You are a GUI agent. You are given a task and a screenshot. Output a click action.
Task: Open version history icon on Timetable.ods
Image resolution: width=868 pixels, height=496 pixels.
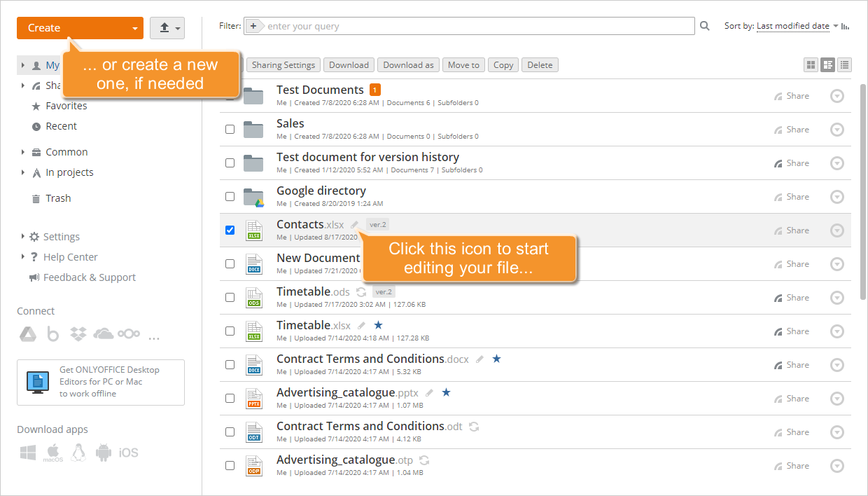[x=360, y=291]
